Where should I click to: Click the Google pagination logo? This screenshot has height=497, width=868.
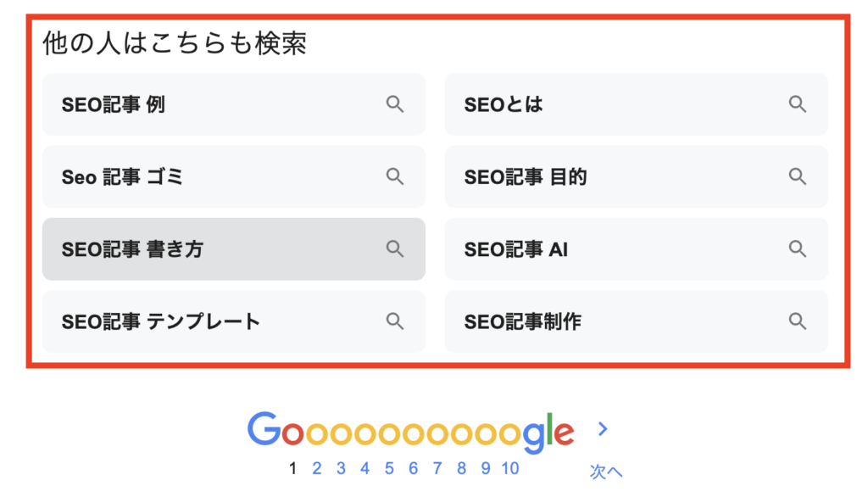coord(410,430)
